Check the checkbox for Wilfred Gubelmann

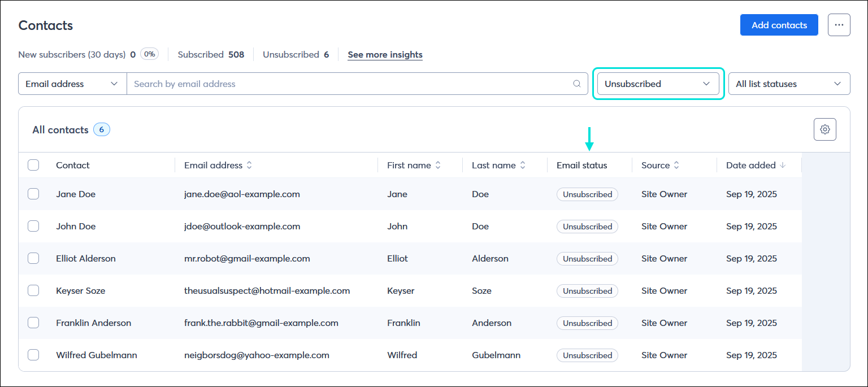coord(33,355)
